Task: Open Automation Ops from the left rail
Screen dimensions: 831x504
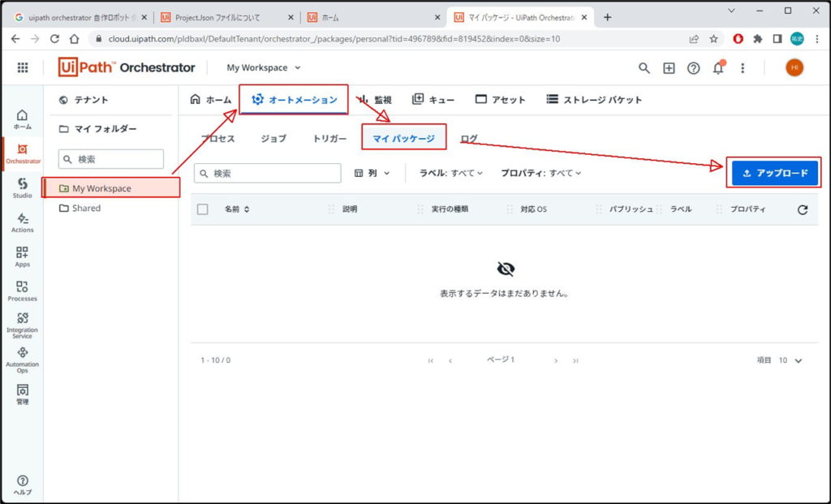Action: pyautogui.click(x=22, y=360)
